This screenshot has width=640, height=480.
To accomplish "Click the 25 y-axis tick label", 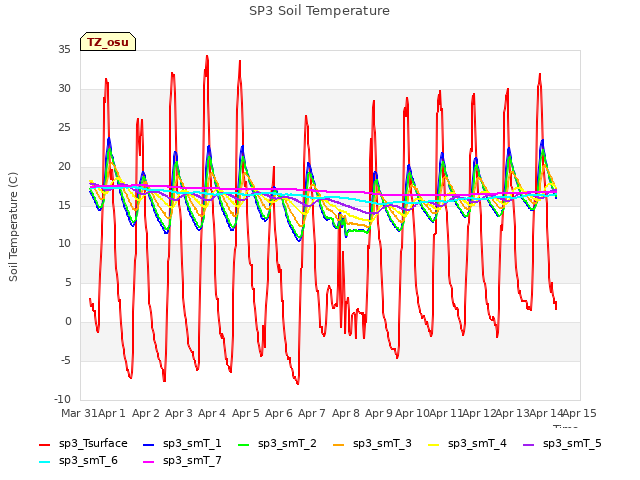I will click(x=64, y=128).
